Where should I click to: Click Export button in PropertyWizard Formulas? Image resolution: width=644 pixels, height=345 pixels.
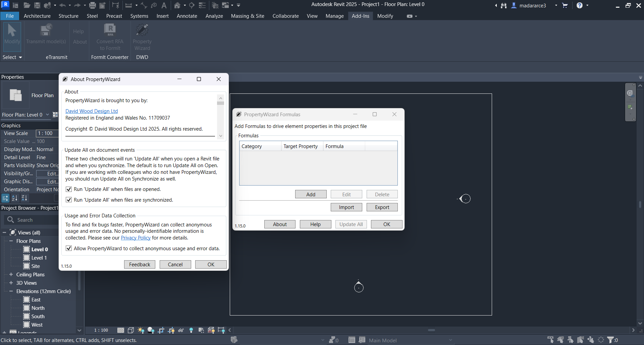[382, 207]
